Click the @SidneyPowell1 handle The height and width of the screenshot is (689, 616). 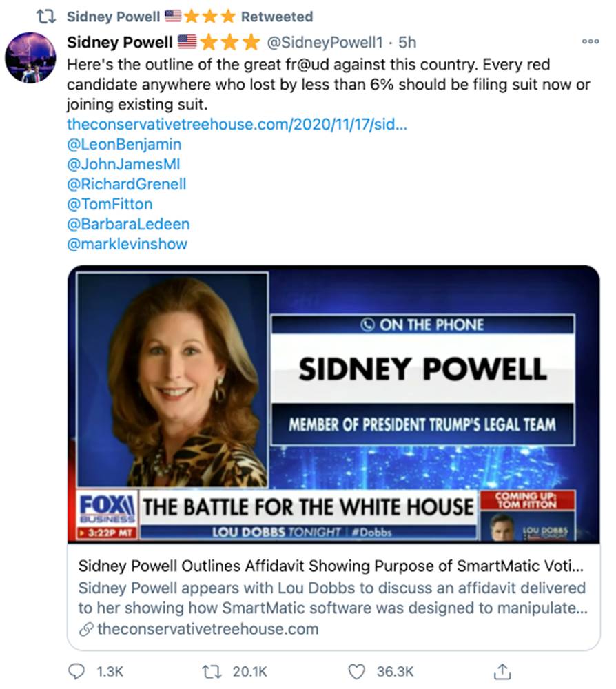[x=325, y=42]
